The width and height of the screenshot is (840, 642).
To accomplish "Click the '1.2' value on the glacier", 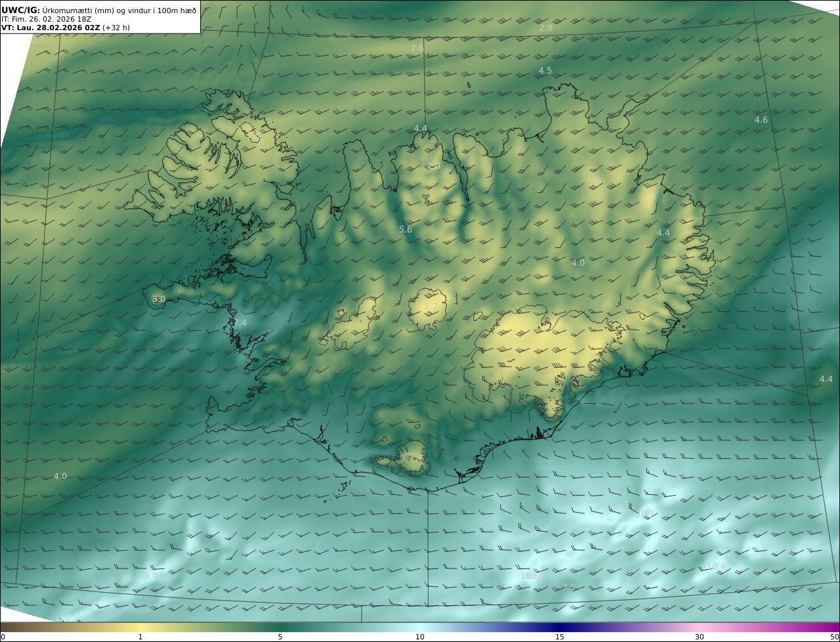I will (431, 307).
